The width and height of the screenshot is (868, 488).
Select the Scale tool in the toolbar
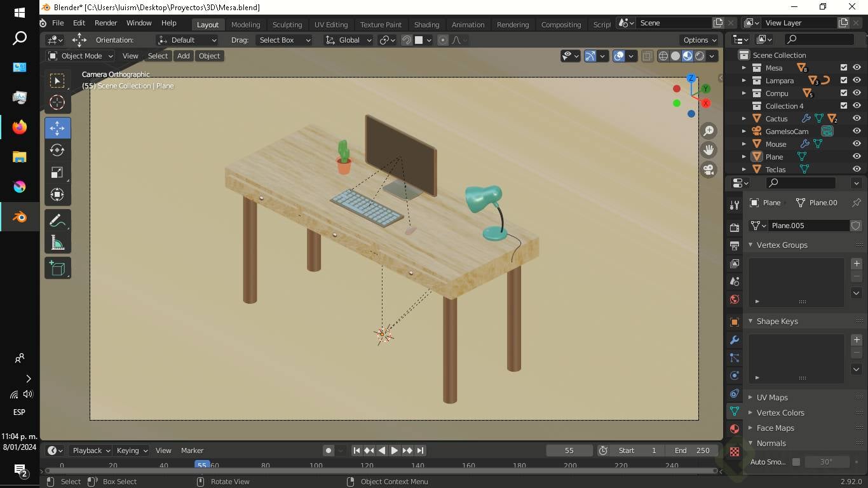coord(57,172)
